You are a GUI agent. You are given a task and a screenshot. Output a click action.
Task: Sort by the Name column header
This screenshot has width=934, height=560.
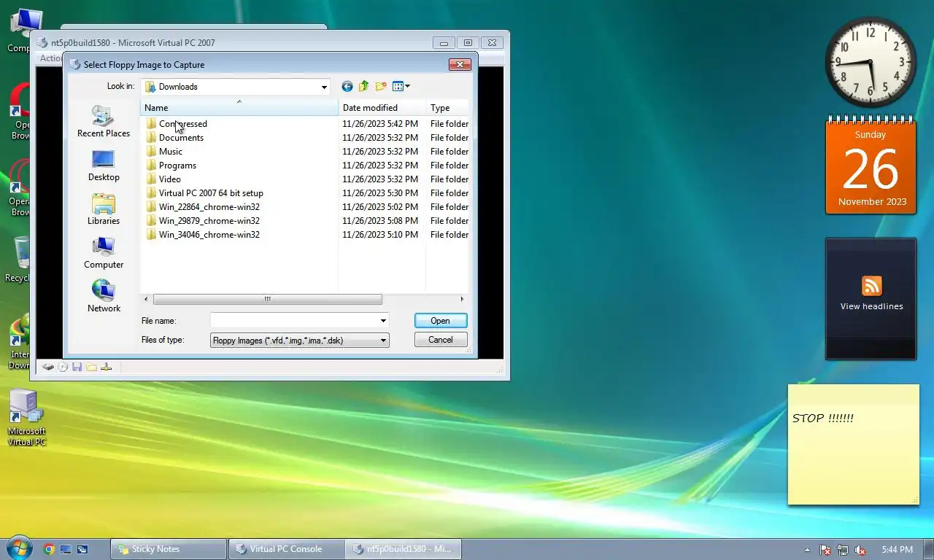[x=239, y=108]
